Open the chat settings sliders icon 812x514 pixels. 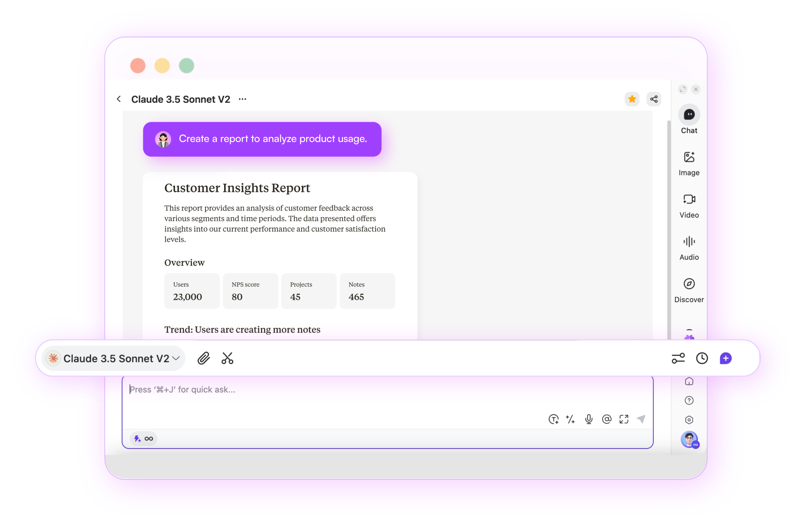[678, 358]
